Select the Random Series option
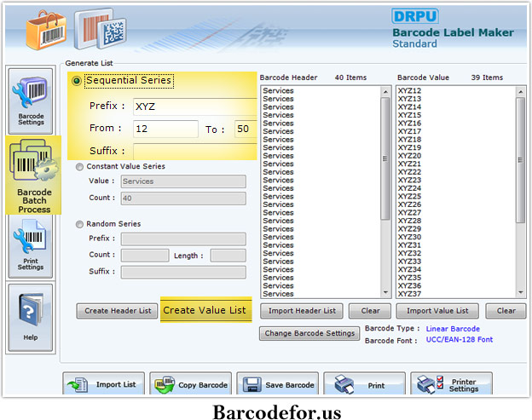This screenshot has width=532, height=420. (x=79, y=224)
